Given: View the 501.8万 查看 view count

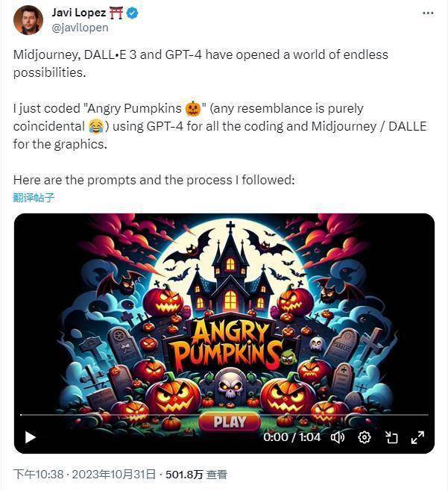Looking at the screenshot, I should point(196,474).
